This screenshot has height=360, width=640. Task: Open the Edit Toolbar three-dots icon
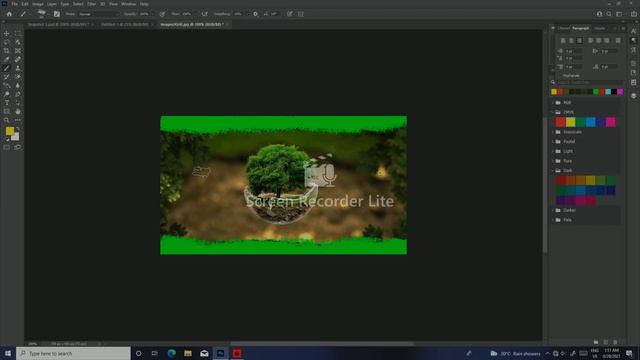18,120
